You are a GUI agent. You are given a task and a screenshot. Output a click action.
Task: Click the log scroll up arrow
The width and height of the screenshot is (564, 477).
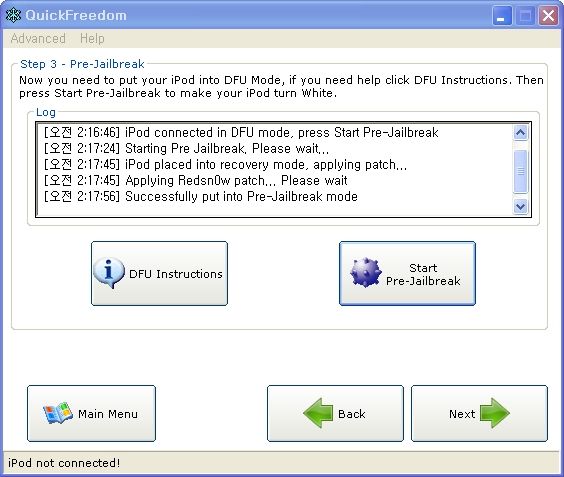520,133
